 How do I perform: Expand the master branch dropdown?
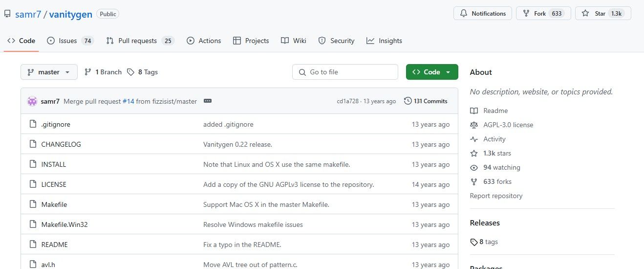point(49,72)
